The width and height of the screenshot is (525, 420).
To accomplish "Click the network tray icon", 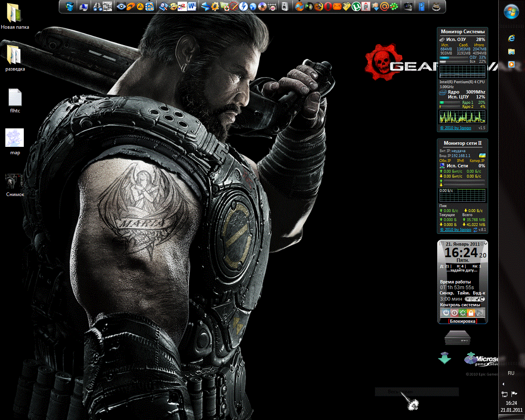I will [x=504, y=394].
